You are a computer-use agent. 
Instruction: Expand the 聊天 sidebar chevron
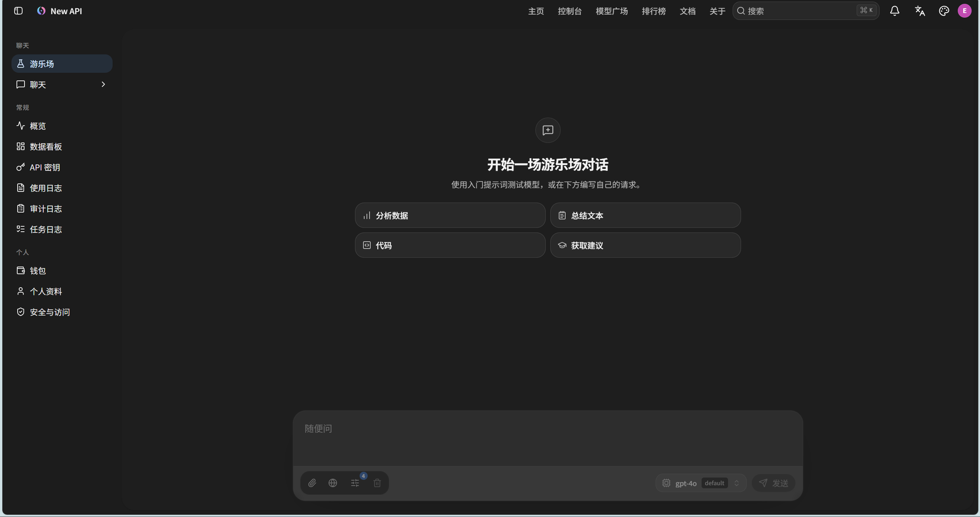point(103,84)
